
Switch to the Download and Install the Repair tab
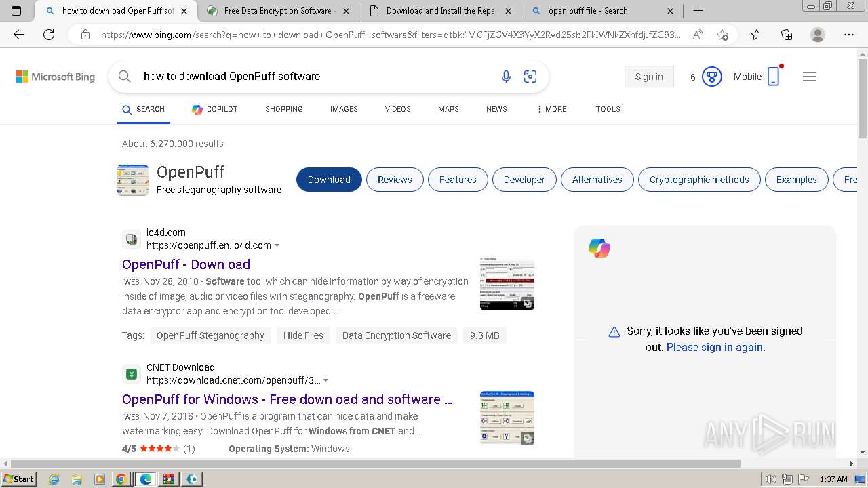[441, 11]
